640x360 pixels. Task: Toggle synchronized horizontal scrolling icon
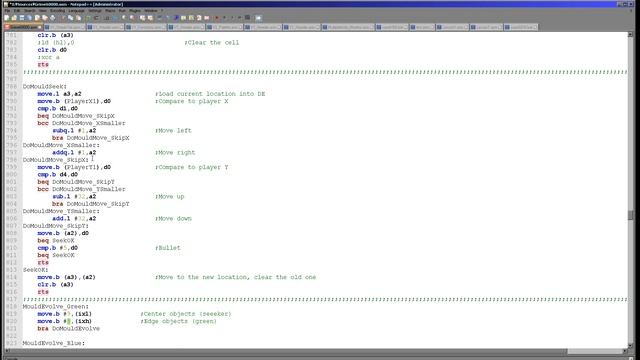click(x=150, y=18)
